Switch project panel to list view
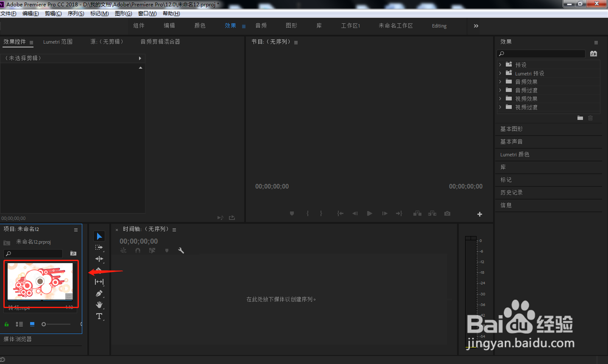Image resolution: width=608 pixels, height=364 pixels. pos(20,324)
